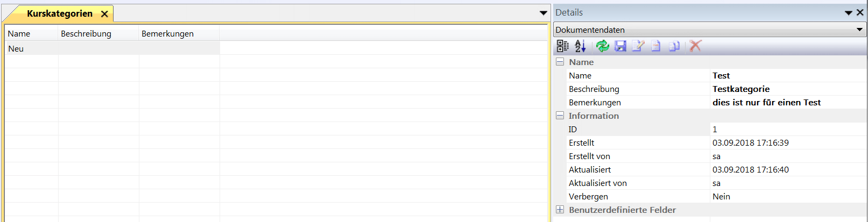Sort by the Bemerkungen column header
Screen dimensions: 868x222
tap(167, 33)
